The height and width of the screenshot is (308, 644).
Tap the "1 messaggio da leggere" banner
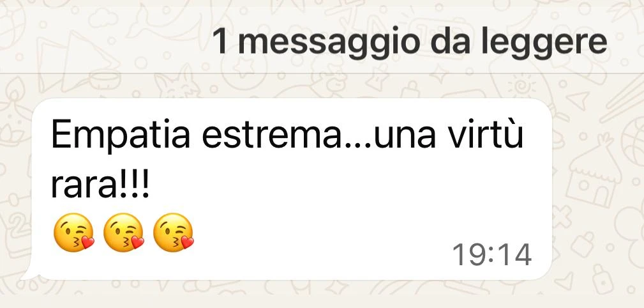click(322, 41)
